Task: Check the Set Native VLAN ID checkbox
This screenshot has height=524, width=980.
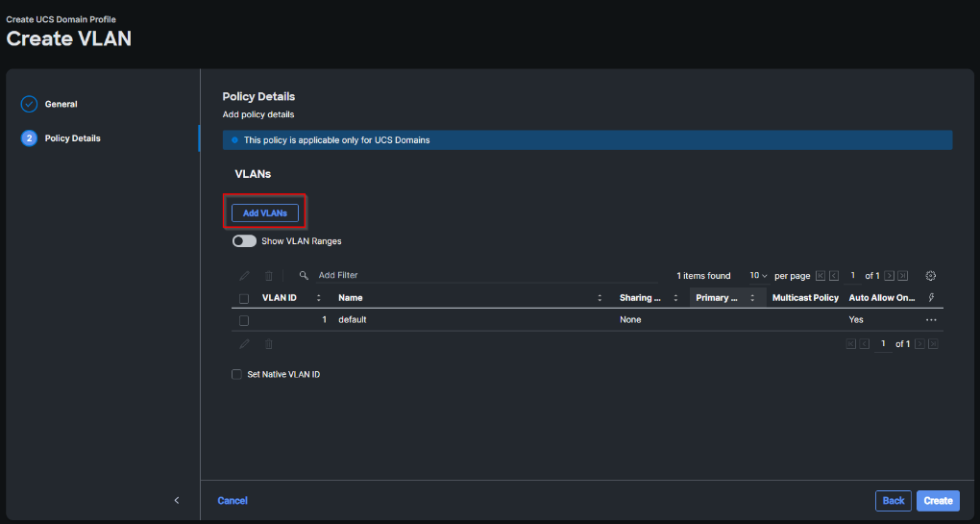Action: [x=236, y=374]
